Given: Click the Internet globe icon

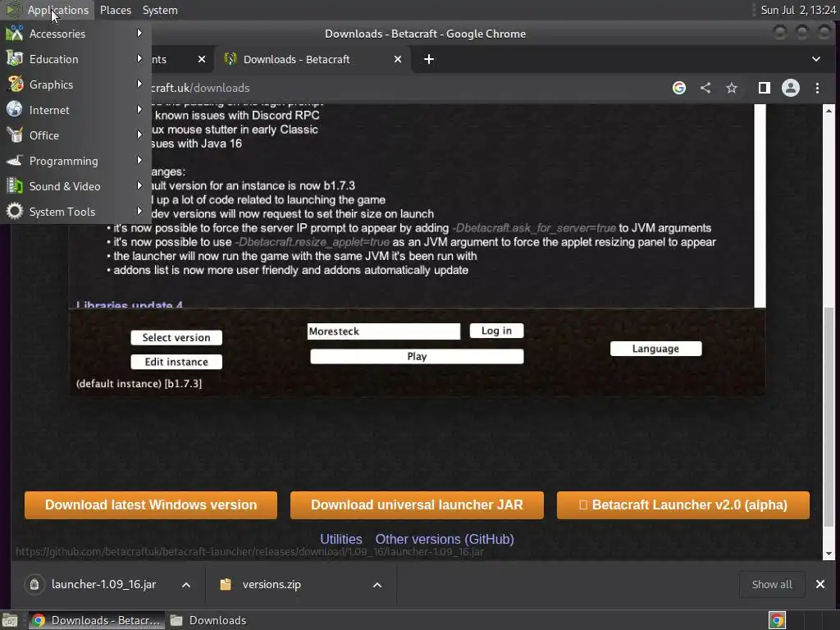Looking at the screenshot, I should 15,109.
